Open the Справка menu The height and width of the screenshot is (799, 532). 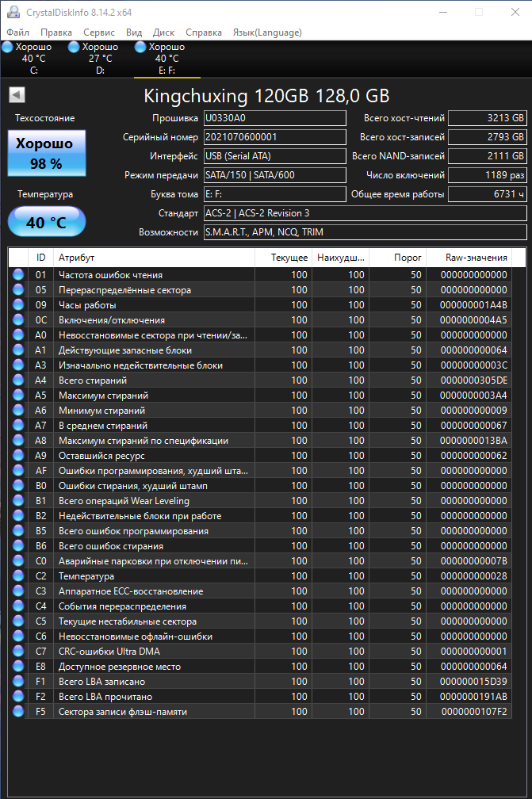tap(203, 32)
